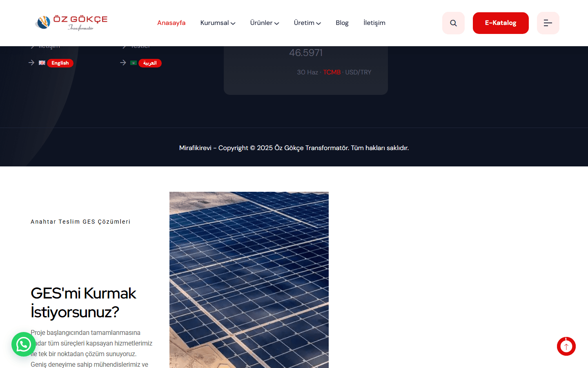Viewport: 588px width, 368px height.
Task: Click 'GES'mi Kurmak İstiyorsunuz?' heading
Action: [x=84, y=303]
